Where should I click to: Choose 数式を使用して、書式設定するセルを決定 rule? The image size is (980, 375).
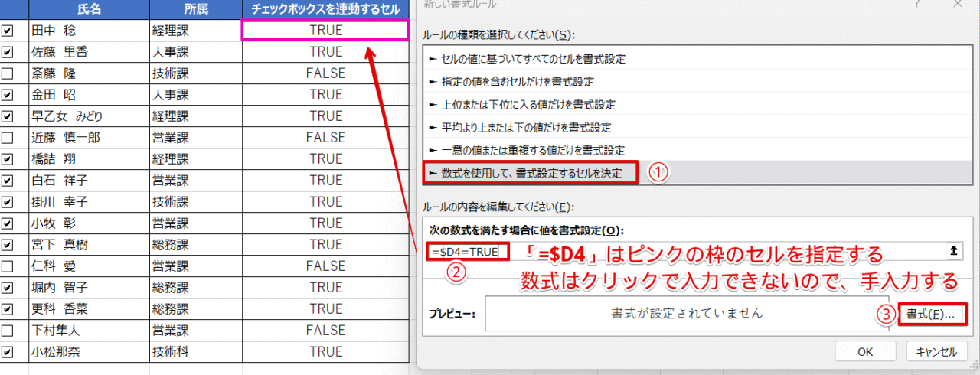click(x=697, y=173)
